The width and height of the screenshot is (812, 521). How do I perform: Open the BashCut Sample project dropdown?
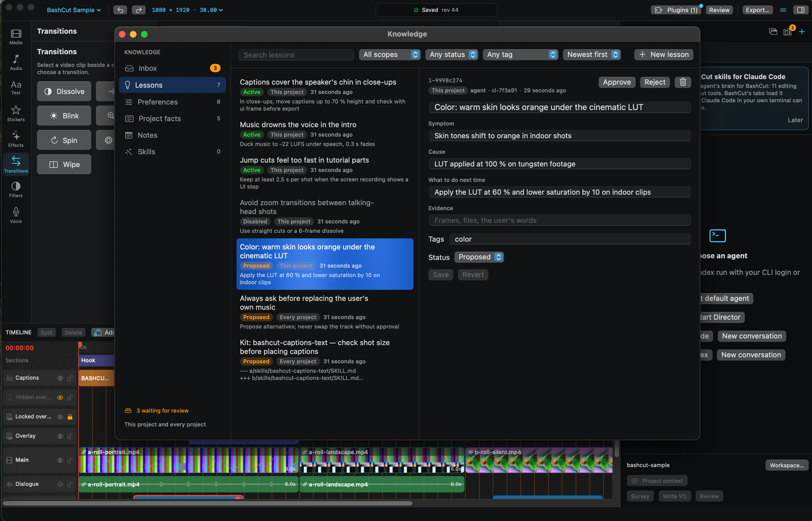pos(74,10)
